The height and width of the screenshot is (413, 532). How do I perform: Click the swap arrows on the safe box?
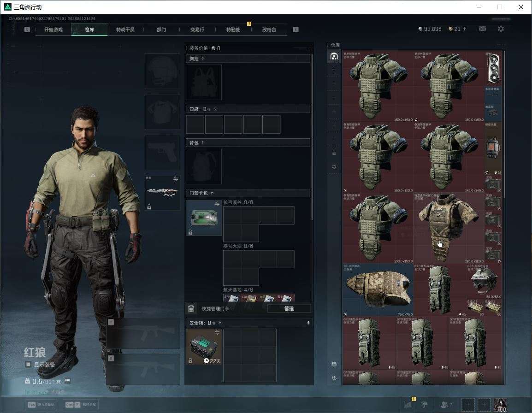coord(217,333)
